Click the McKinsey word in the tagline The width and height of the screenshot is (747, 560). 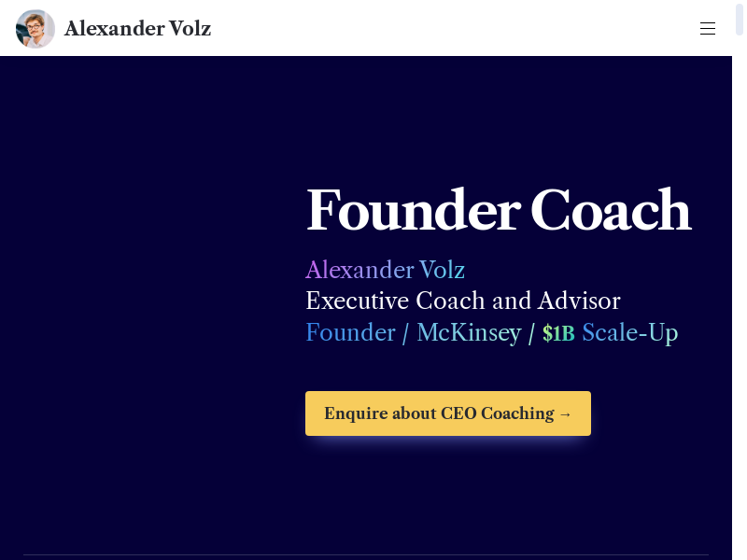click(x=469, y=332)
